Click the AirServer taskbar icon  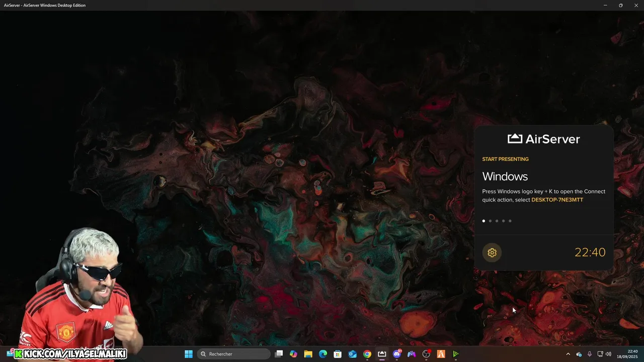tap(382, 354)
